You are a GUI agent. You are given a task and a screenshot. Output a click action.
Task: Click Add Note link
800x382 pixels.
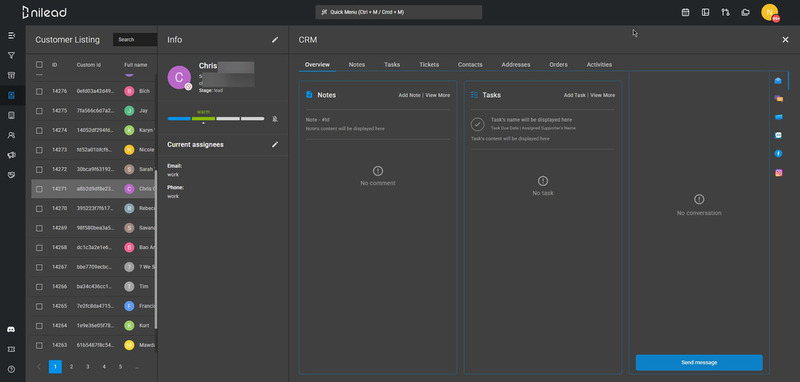409,95
